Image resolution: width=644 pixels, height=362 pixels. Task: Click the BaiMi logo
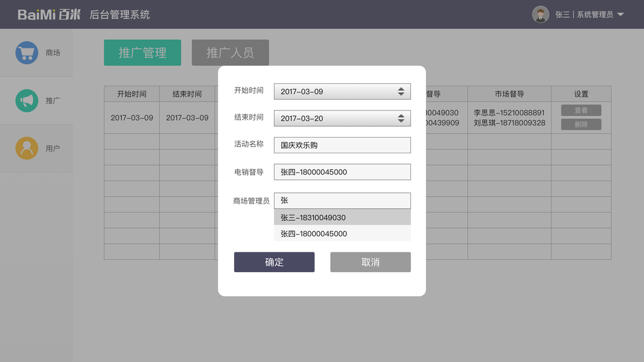tap(49, 14)
